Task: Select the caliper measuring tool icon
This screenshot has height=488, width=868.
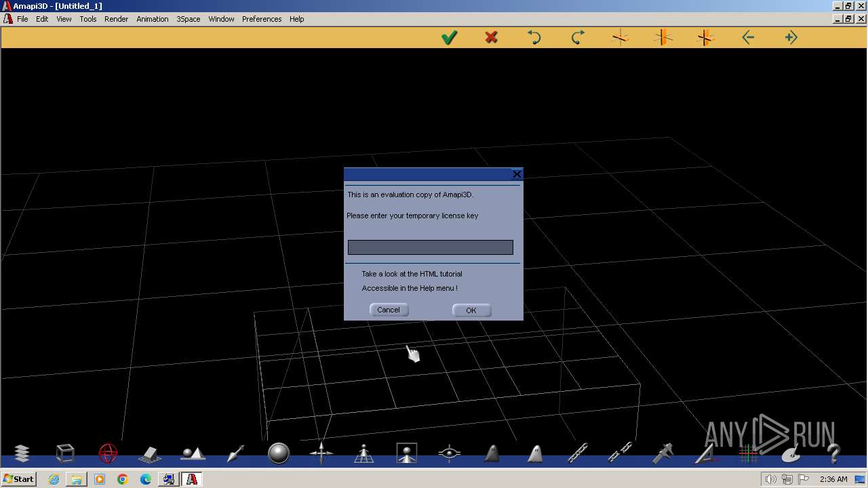Action: pyautogui.click(x=663, y=453)
